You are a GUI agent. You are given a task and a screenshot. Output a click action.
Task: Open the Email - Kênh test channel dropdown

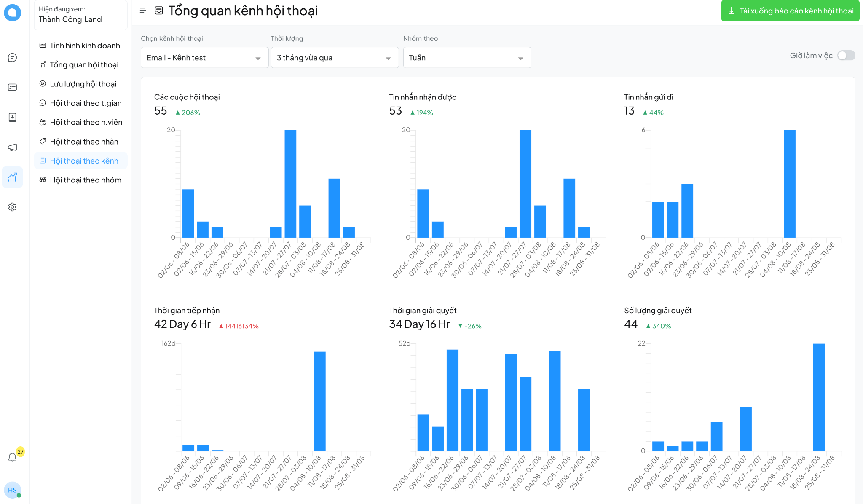pyautogui.click(x=204, y=58)
